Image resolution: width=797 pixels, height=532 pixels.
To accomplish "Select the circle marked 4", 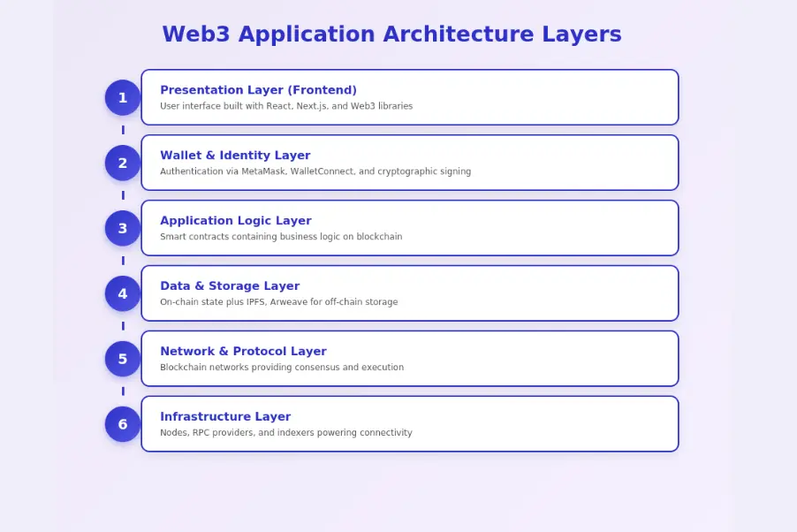I will [x=122, y=293].
